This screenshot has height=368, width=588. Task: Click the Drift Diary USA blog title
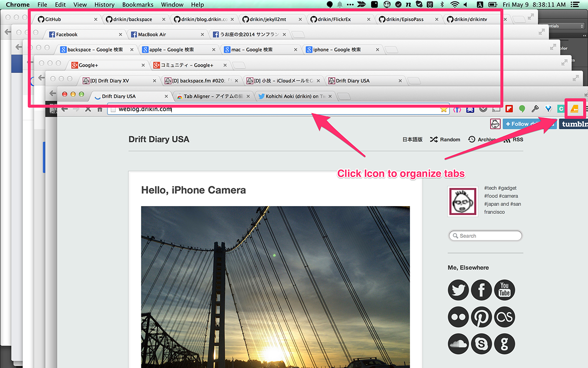click(x=159, y=139)
